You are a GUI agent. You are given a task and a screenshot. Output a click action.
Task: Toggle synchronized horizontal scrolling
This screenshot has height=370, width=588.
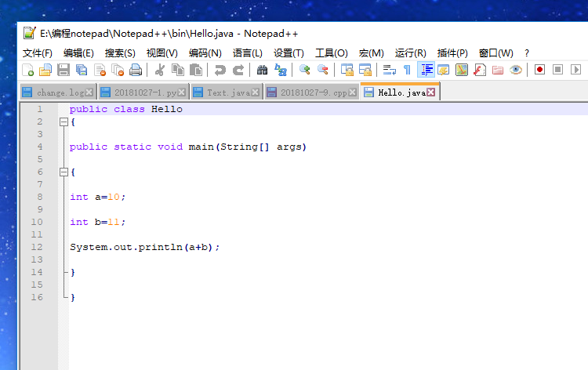click(x=365, y=70)
